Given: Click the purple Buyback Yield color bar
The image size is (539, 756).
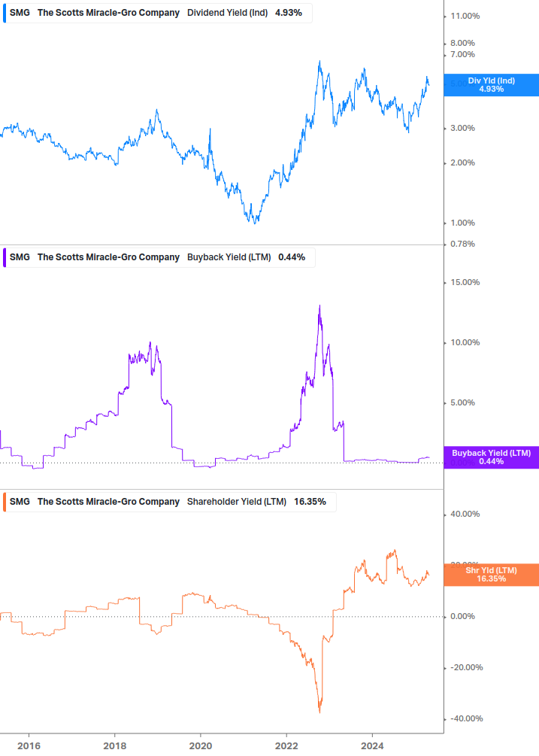Looking at the screenshot, I should pos(5,257).
